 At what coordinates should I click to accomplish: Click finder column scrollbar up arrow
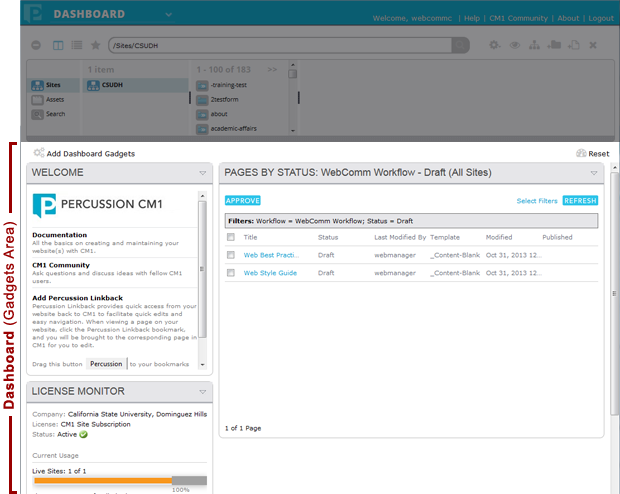pos(293,64)
